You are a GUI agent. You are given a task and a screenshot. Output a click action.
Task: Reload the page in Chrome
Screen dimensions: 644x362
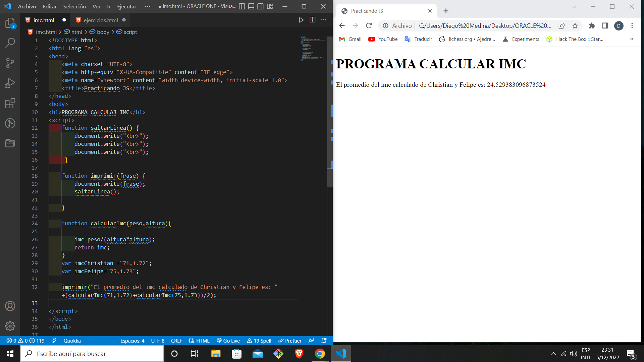[x=369, y=25]
